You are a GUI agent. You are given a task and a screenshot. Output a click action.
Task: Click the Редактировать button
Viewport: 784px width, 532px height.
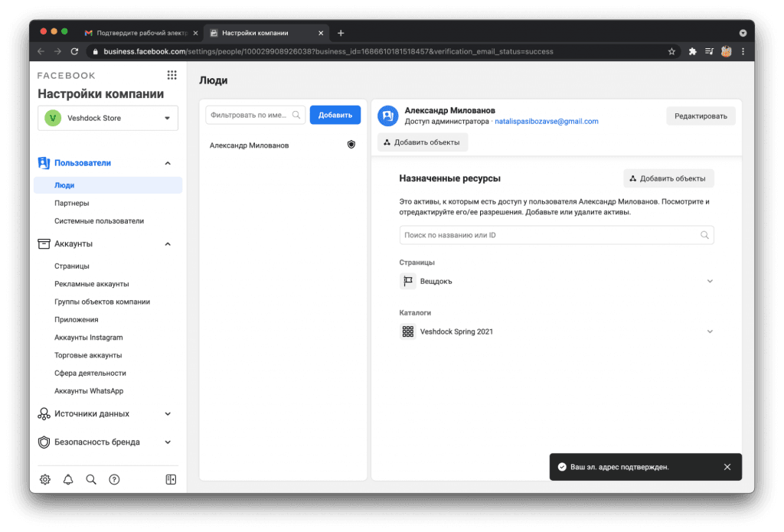(701, 116)
